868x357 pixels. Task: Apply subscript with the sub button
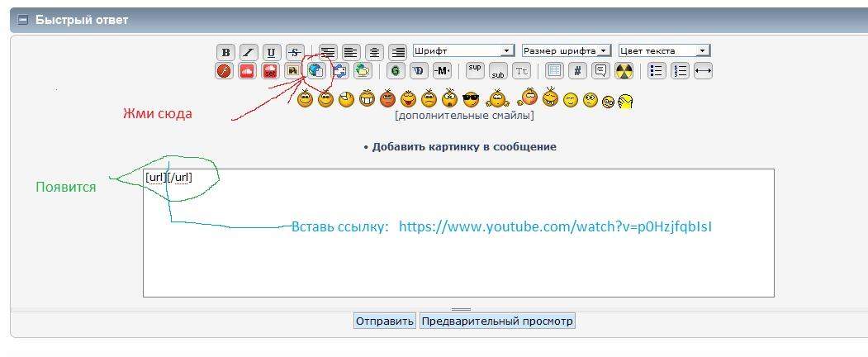point(498,72)
